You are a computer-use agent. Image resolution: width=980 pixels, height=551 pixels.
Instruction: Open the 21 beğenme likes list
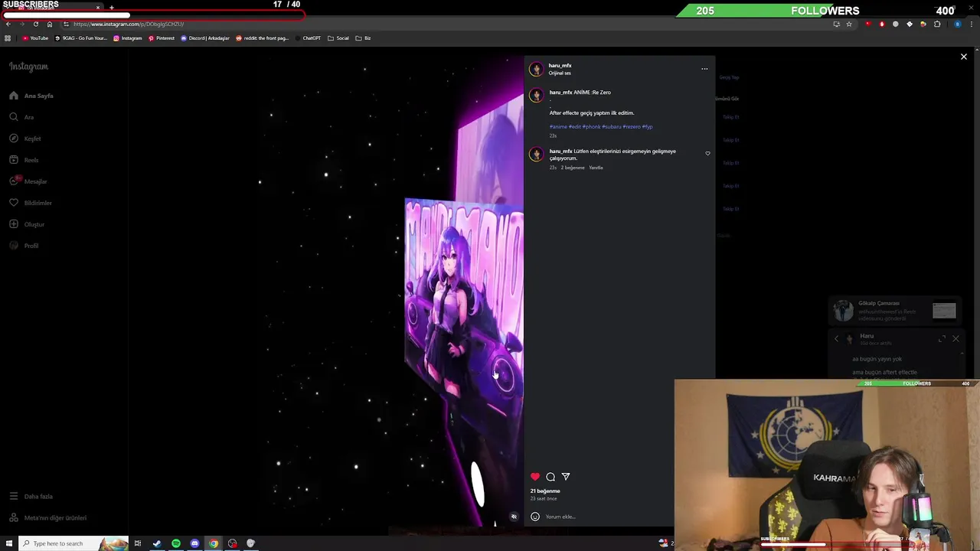(545, 491)
